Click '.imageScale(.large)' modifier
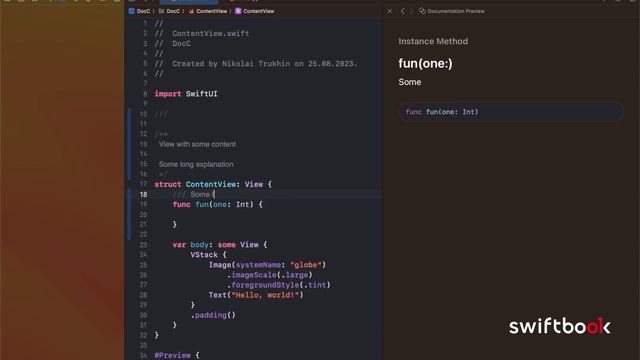The width and height of the screenshot is (640, 360). [269, 275]
